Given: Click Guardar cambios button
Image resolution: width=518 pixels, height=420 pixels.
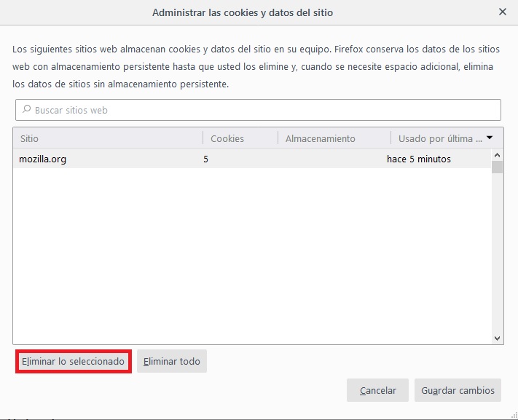Looking at the screenshot, I should pos(458,390).
